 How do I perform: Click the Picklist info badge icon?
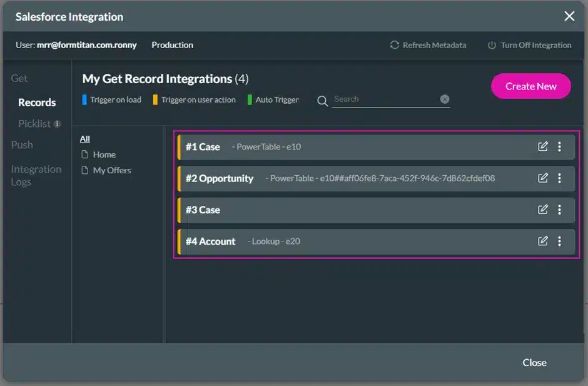tap(58, 124)
